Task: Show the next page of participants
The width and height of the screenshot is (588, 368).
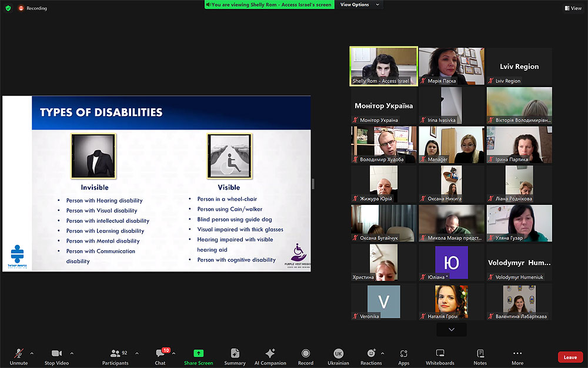Action: coord(452,329)
